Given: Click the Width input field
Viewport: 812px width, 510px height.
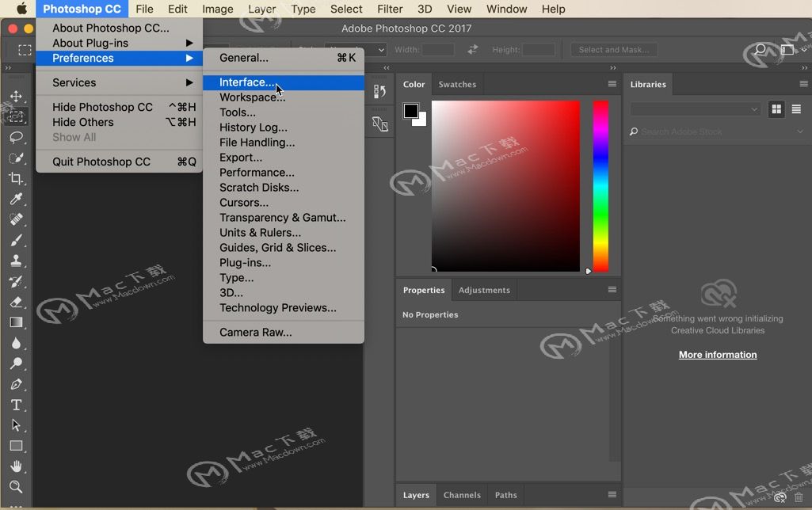Looking at the screenshot, I should tap(437, 50).
